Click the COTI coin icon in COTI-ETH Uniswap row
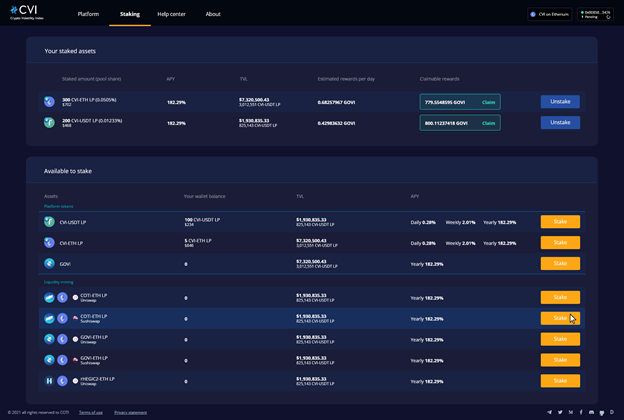624x420 pixels. [x=49, y=297]
